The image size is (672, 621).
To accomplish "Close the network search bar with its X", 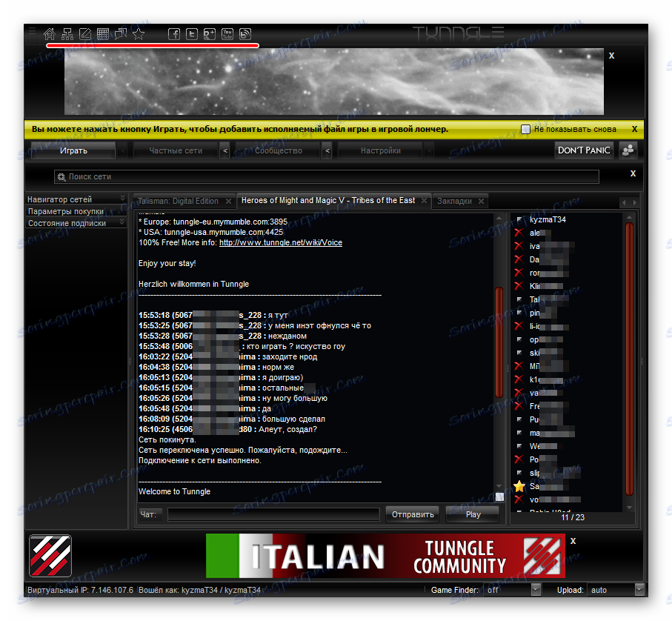I will click(633, 173).
